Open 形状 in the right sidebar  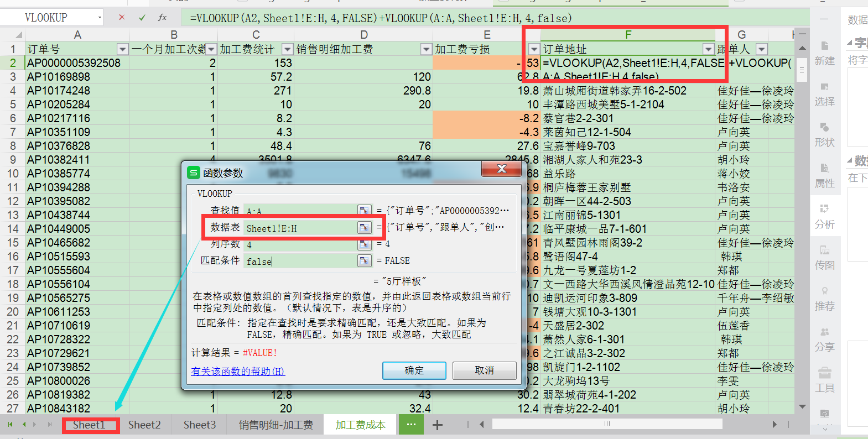(x=824, y=135)
